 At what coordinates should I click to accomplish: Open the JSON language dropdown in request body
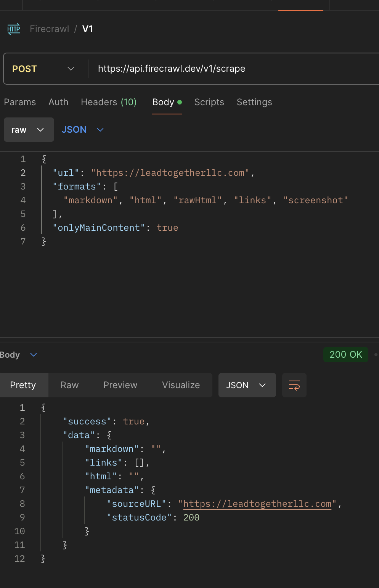[x=83, y=130]
